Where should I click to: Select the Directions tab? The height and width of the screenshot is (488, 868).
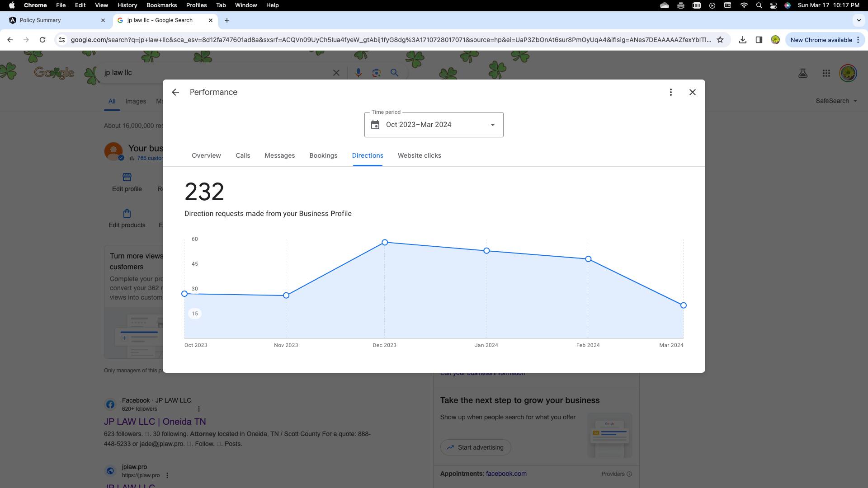[x=368, y=155]
